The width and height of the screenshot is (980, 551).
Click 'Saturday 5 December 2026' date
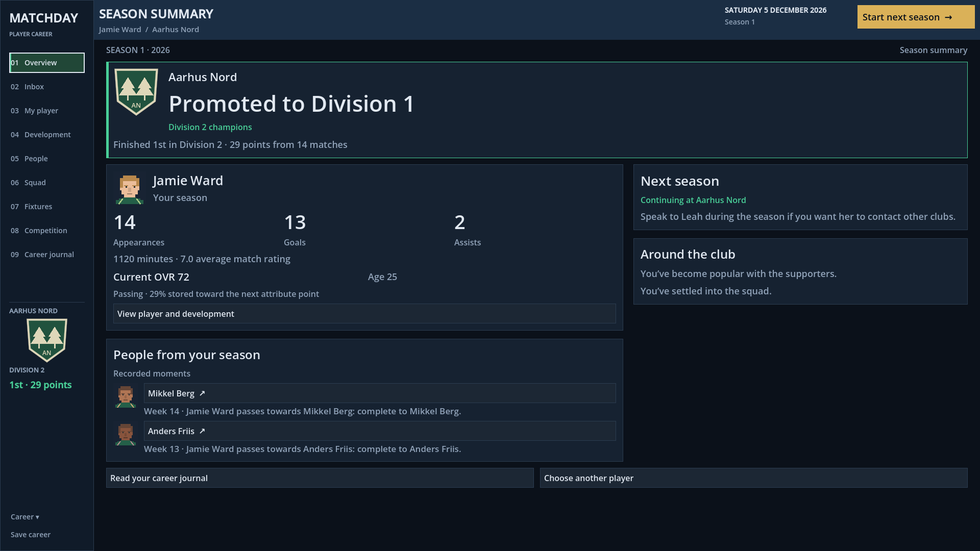[x=775, y=10]
